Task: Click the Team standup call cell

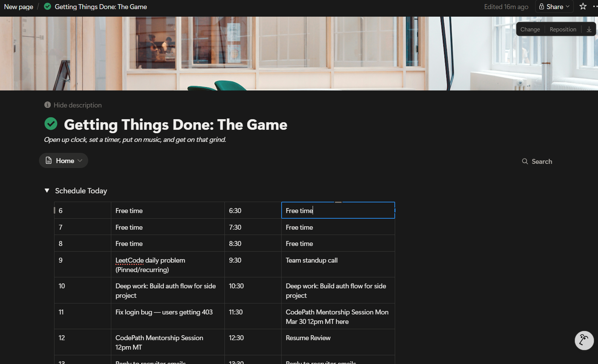Action: (338, 264)
